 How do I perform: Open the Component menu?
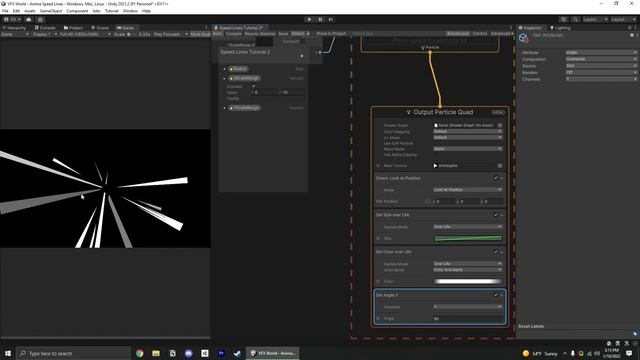[x=77, y=11]
